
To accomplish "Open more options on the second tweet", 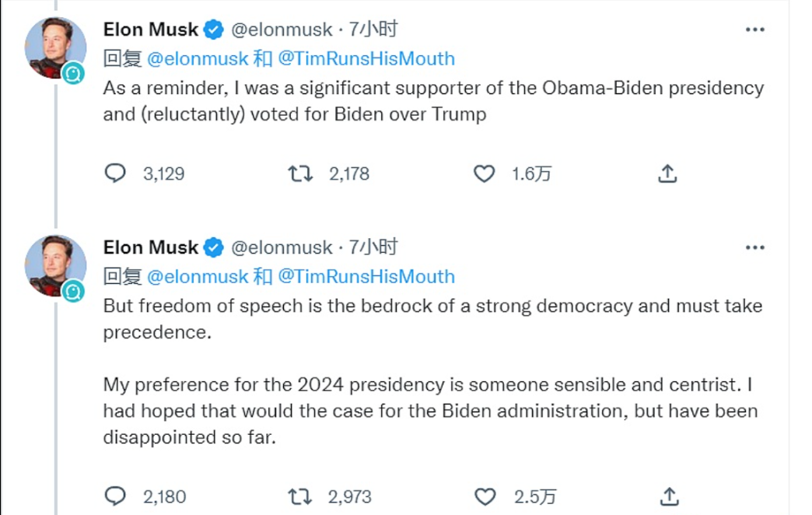I will pos(754,247).
